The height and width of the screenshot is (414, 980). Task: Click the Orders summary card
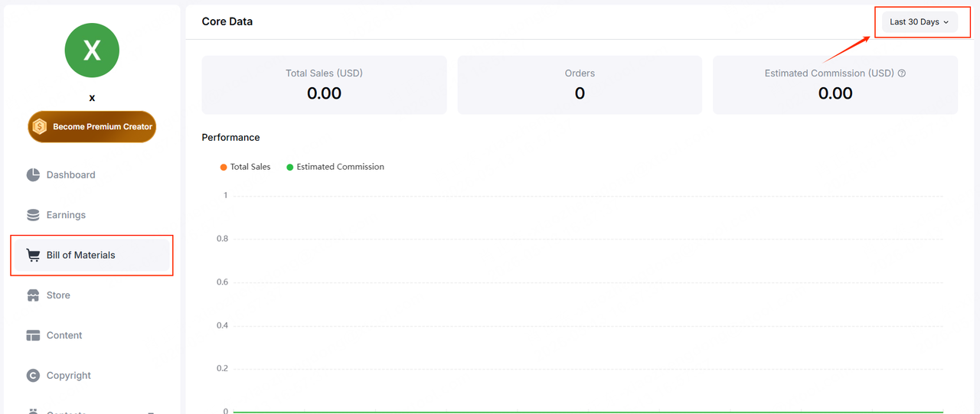point(580,85)
